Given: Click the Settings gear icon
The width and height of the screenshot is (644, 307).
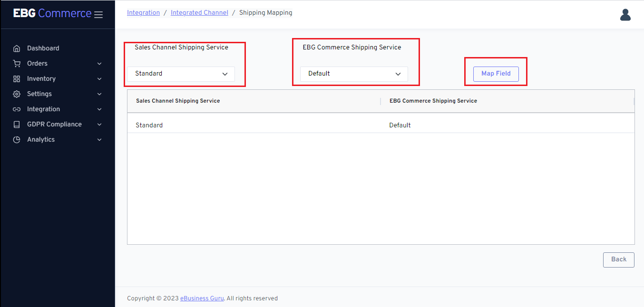Looking at the screenshot, I should click(17, 94).
